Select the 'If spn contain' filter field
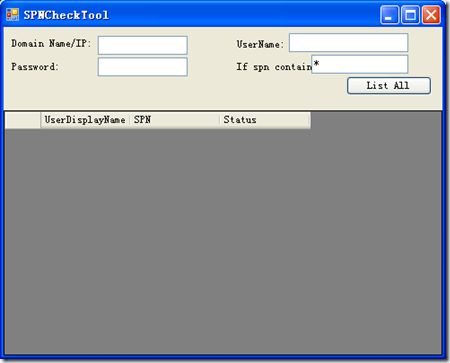This screenshot has height=363, width=450. (x=360, y=64)
